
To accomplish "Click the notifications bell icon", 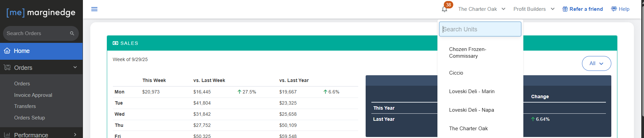I will (444, 9).
